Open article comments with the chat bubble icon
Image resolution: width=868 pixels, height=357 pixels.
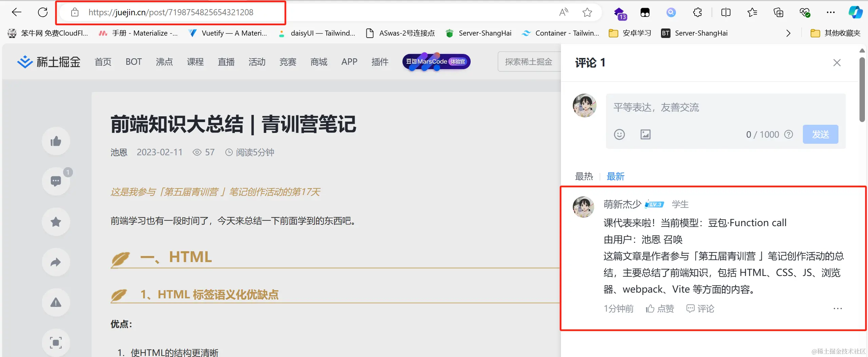pos(56,181)
